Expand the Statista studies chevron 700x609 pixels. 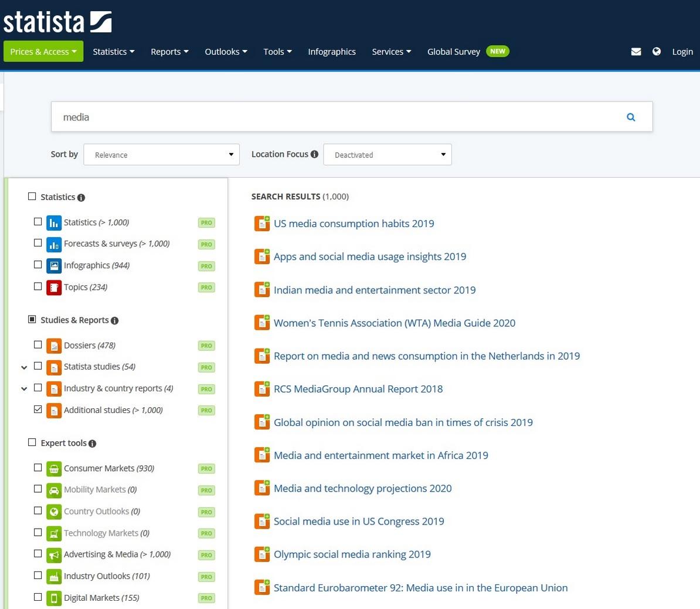pos(24,367)
